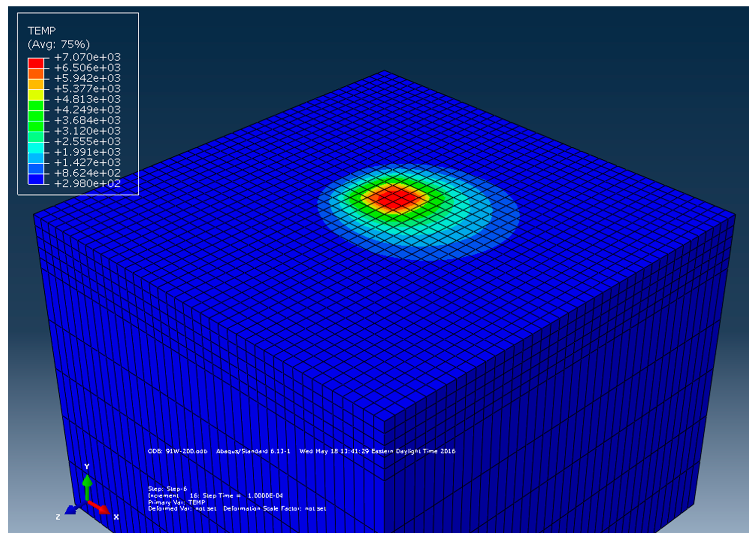The width and height of the screenshot is (756, 542).
Task: Click legend value +8.624e+02
Action: pos(87,173)
